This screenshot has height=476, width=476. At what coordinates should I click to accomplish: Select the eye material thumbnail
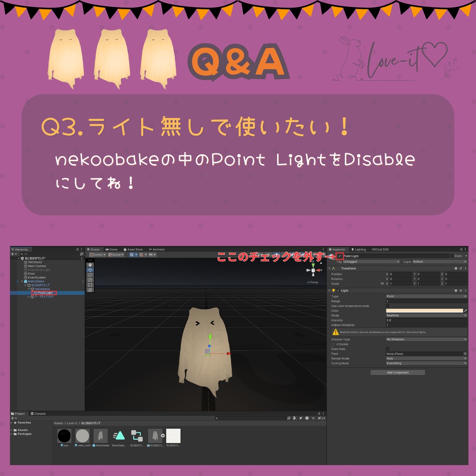click(x=64, y=436)
